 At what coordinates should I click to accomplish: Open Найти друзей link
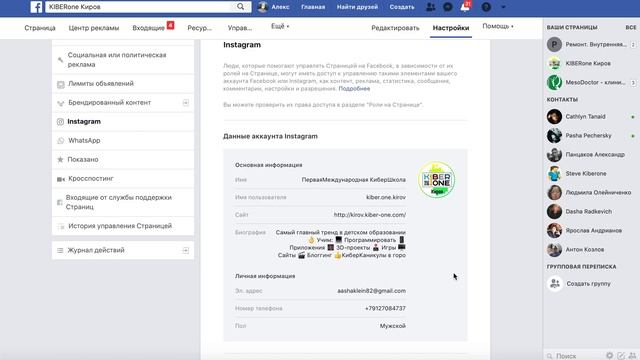pos(357,7)
